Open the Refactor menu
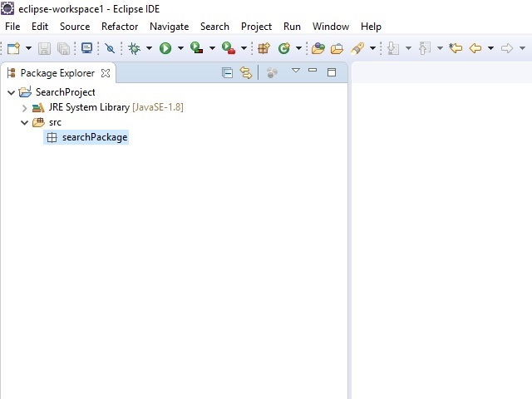Viewport: 532px width, 399px height. coord(120,27)
